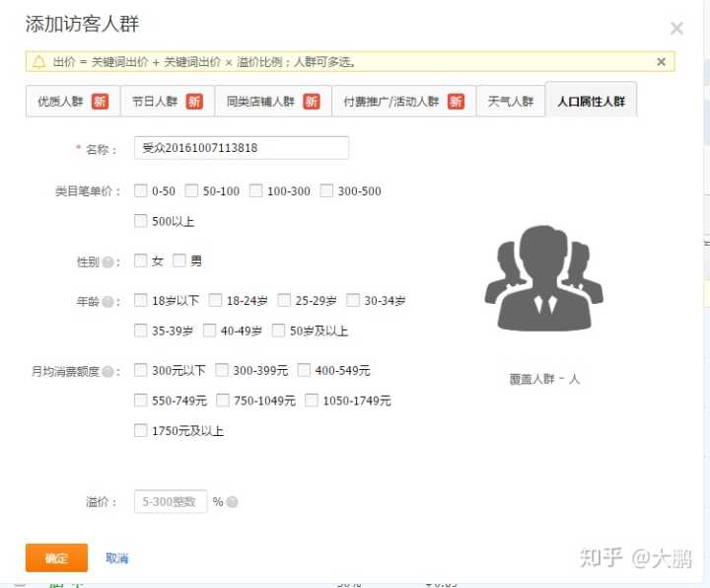710x588 pixels.
Task: Open the 节日人群 tab
Action: pyautogui.click(x=166, y=102)
